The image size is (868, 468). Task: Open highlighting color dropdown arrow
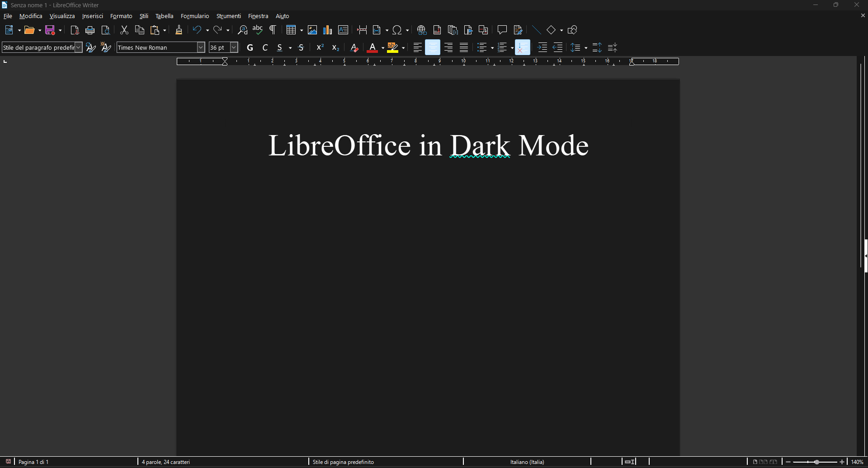pyautogui.click(x=403, y=48)
